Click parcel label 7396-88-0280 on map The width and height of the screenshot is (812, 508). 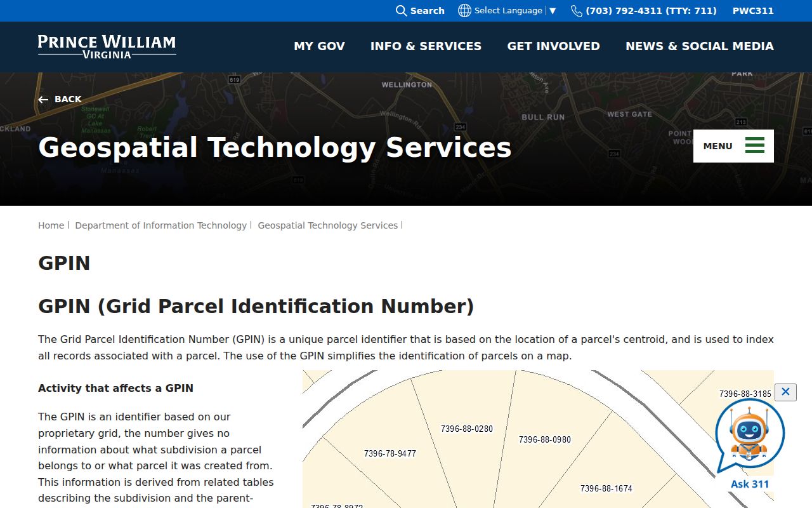467,429
